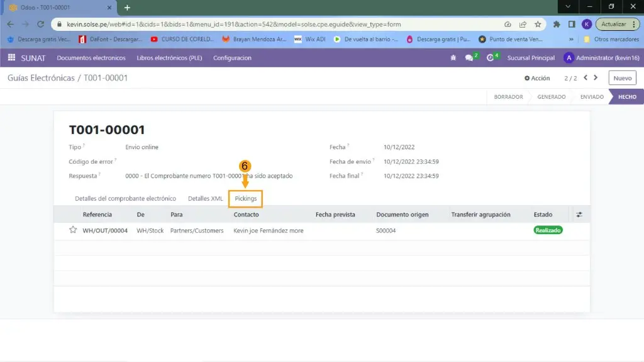Select the BORRADOR status stage
This screenshot has width=644, height=362.
[x=508, y=97]
